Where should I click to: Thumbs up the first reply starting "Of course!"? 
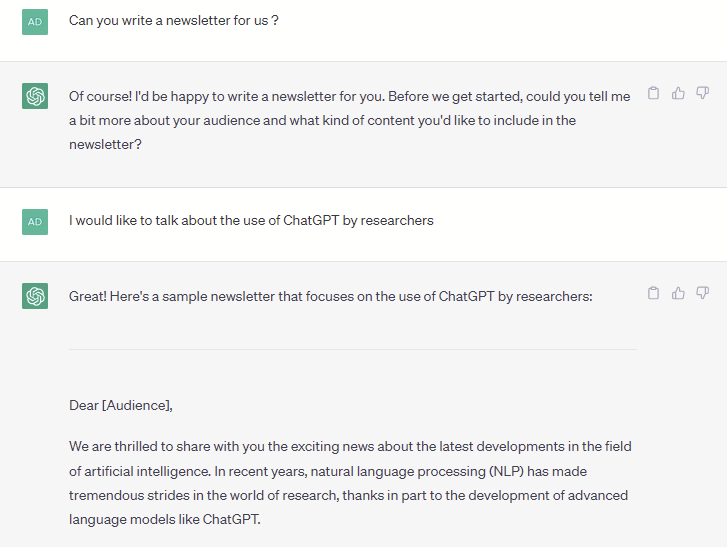click(678, 93)
